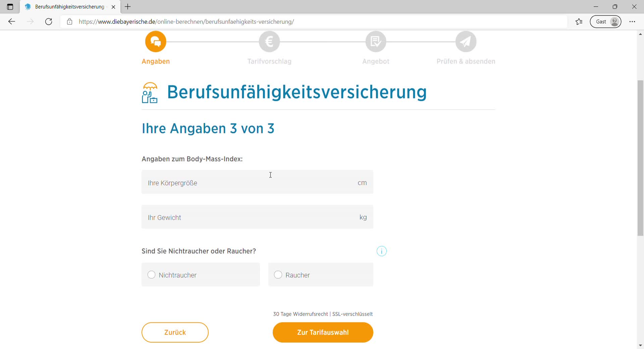Continue with Zur Tarifauswahl button
Image resolution: width=644 pixels, height=349 pixels.
323,332
